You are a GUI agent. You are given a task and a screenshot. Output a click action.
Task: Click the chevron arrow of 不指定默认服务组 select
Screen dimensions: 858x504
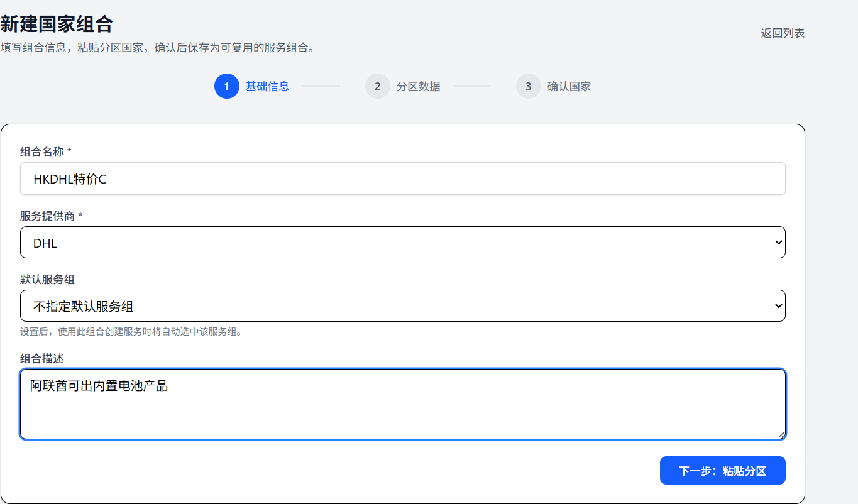click(778, 306)
